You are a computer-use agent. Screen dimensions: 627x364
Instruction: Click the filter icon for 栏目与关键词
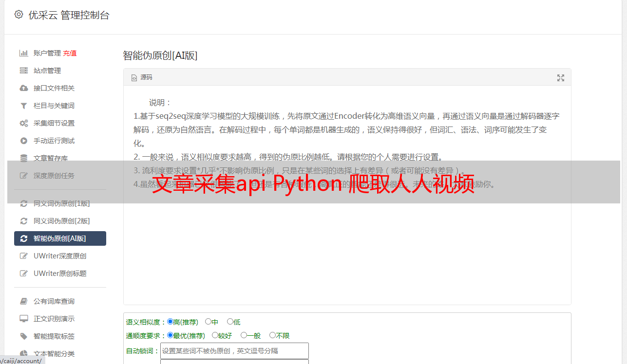pyautogui.click(x=23, y=106)
